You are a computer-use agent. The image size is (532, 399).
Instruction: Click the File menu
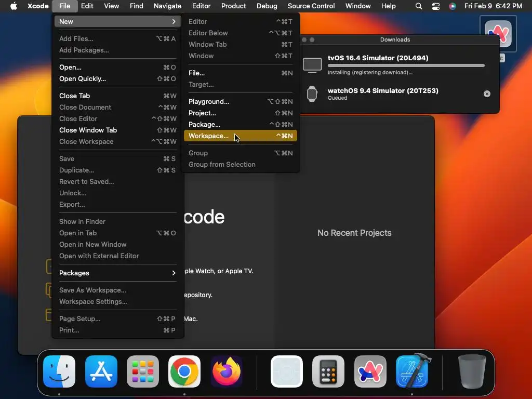(64, 6)
